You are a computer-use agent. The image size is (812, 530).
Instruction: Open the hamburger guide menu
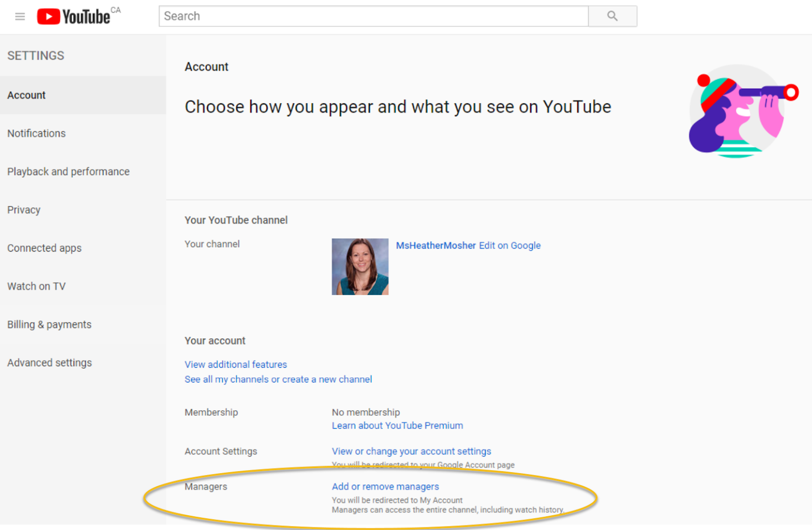pyautogui.click(x=20, y=17)
